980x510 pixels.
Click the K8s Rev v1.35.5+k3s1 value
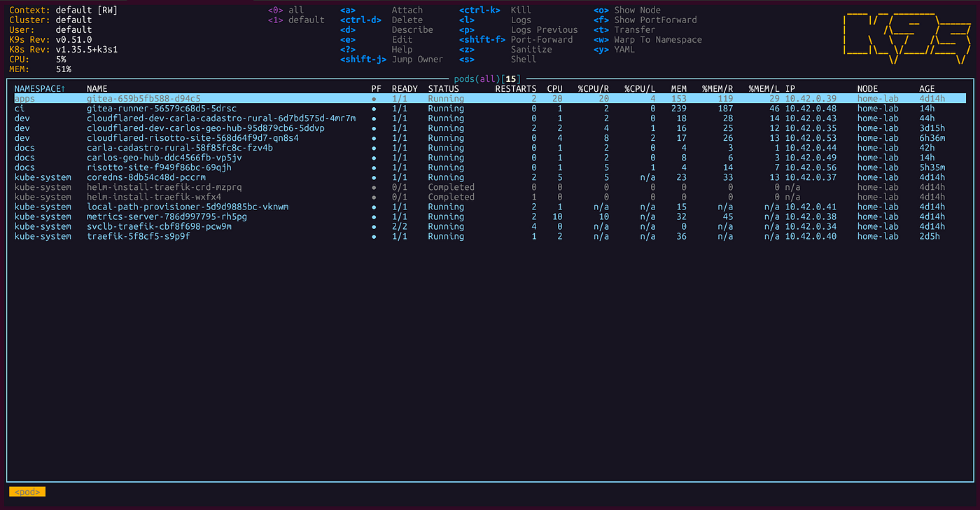pos(87,50)
